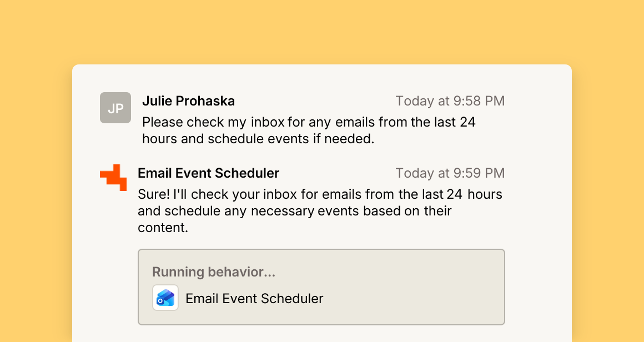Viewport: 644px width, 342px height.
Task: Open the Email Event Scheduler behavior label
Action: tap(254, 299)
